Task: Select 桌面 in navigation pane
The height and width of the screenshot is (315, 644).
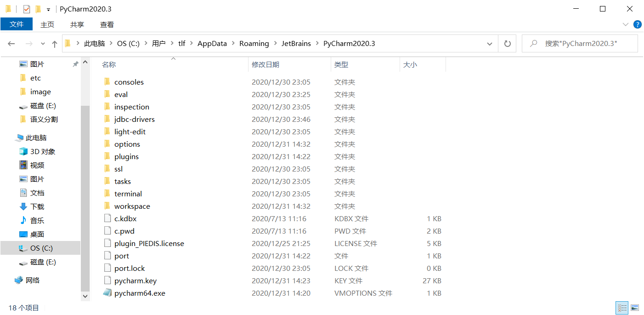Action: [x=37, y=234]
